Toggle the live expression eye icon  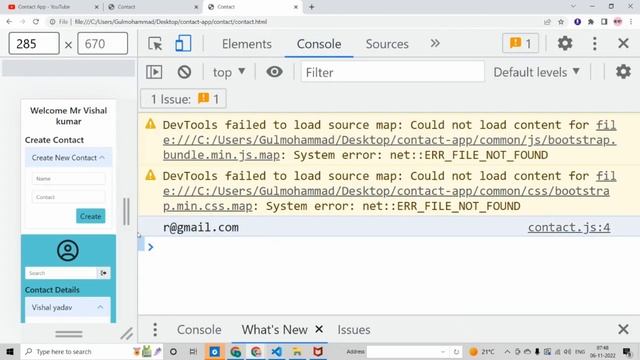click(x=274, y=72)
